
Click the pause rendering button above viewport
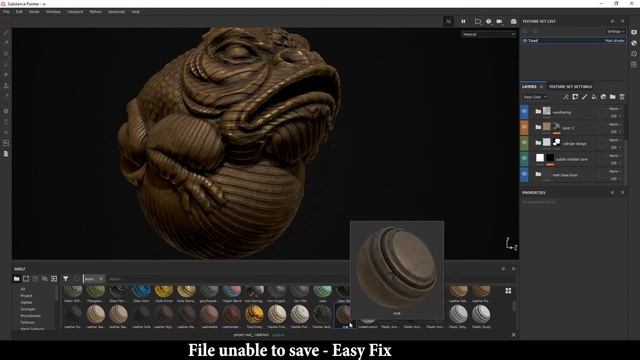pyautogui.click(x=463, y=21)
